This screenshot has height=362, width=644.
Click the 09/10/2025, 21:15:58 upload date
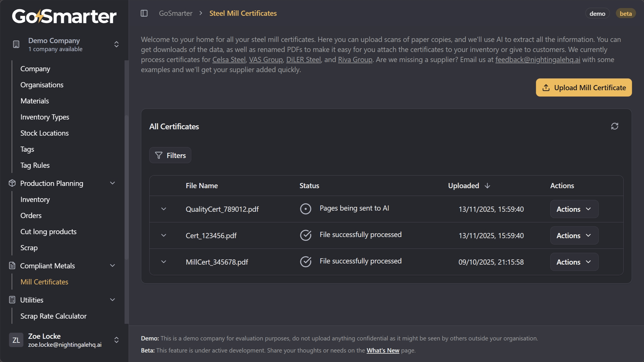[x=491, y=262]
